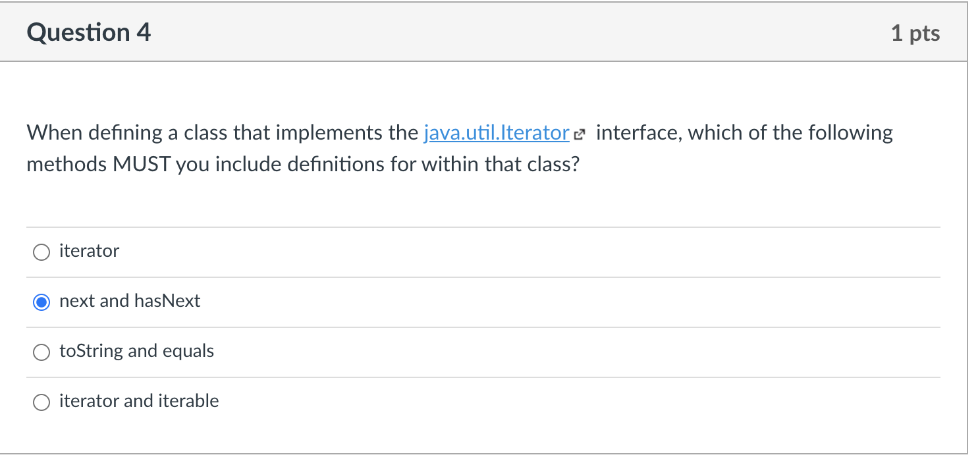Open the java.util.Iterator documentation link
The height and width of the screenshot is (461, 980).
[496, 134]
